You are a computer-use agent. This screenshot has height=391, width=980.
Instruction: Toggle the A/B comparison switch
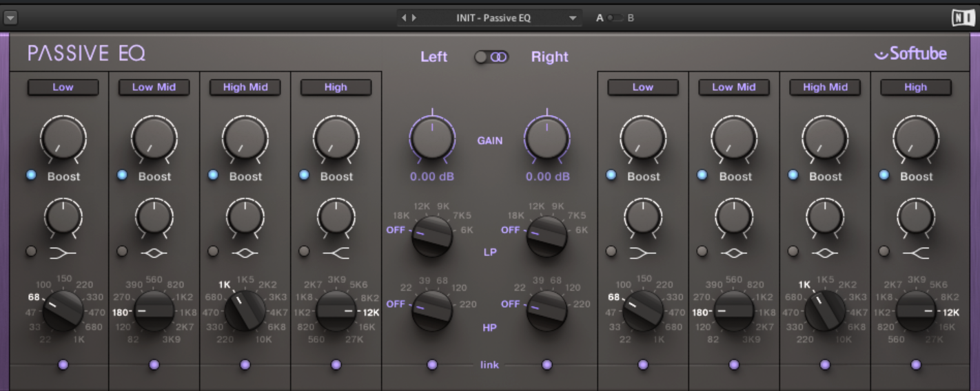pos(615,18)
